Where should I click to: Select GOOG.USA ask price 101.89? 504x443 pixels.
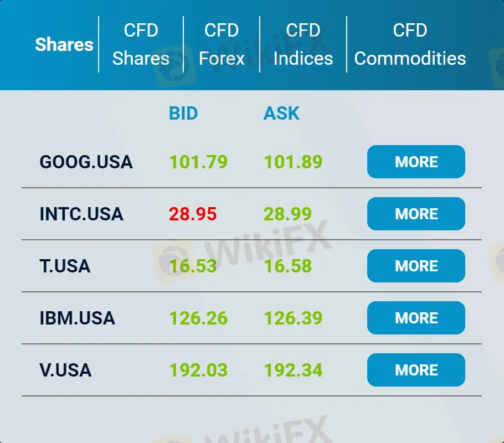tap(293, 162)
